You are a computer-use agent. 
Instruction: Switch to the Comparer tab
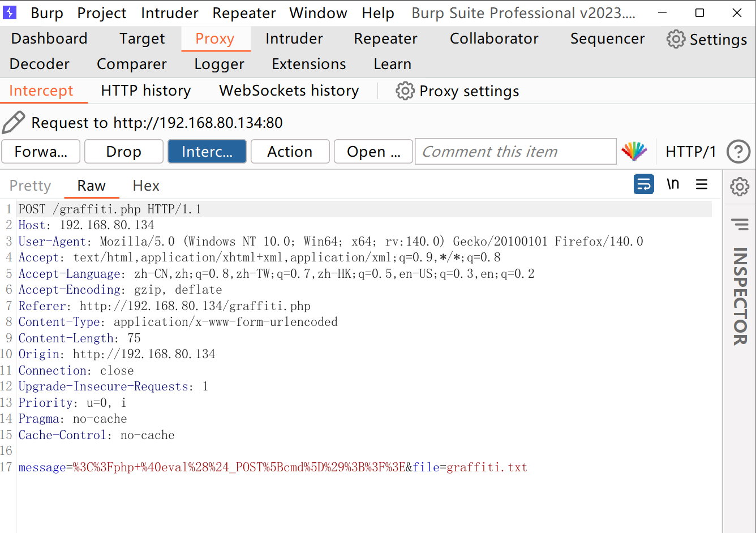[132, 64]
